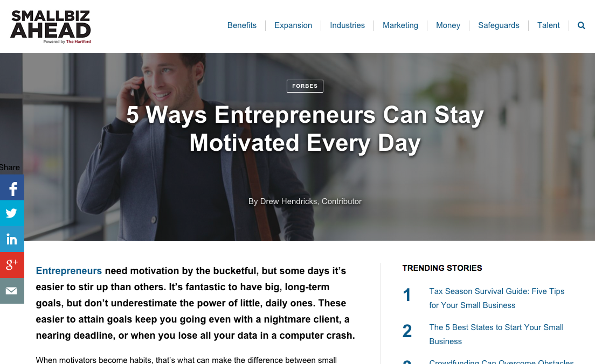Open the search magnifier icon
Viewport: 595px width, 364px height.
pos(581,25)
